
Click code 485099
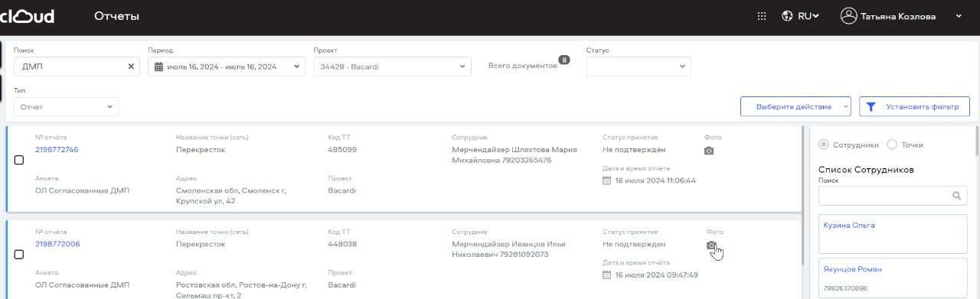[342, 150]
